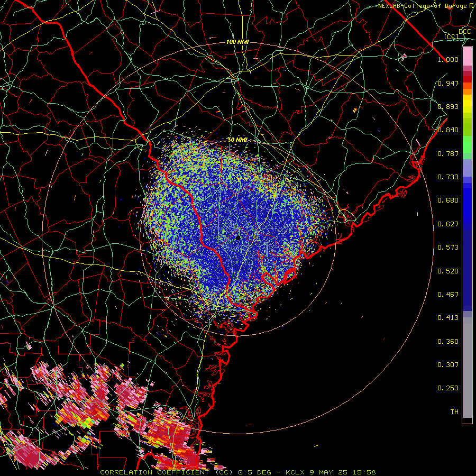Click the 0.360 legend value
Screen dimensions: 476x476
[448, 342]
